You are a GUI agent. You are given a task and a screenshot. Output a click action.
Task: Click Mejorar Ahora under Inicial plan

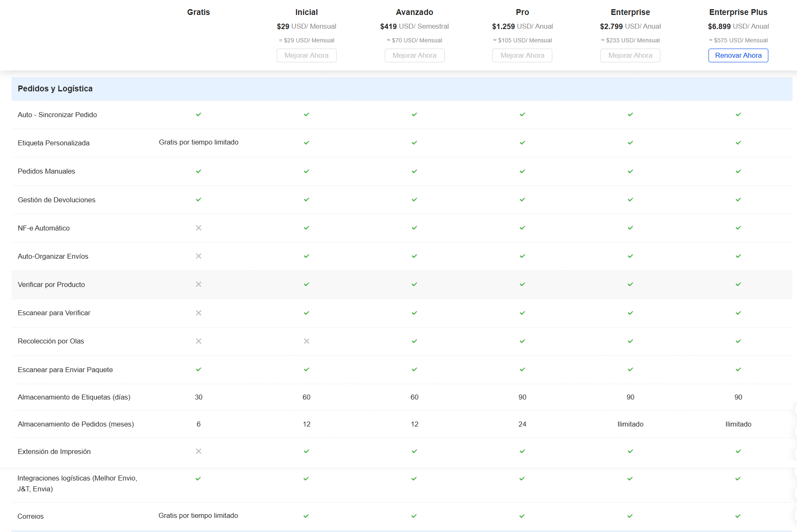coord(306,55)
